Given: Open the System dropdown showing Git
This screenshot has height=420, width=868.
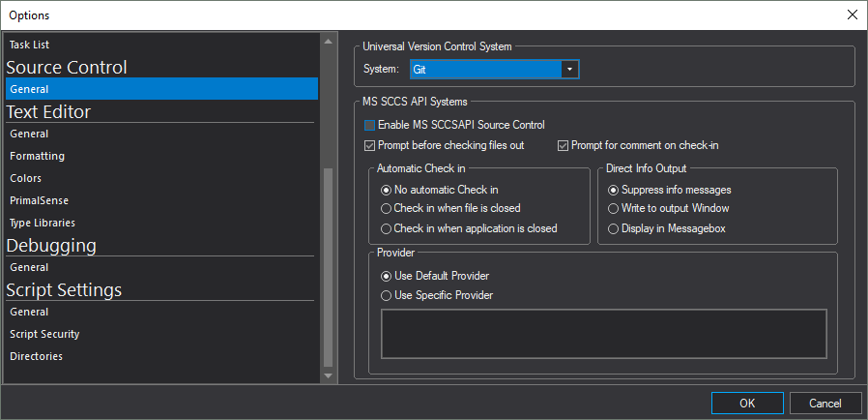Looking at the screenshot, I should [x=494, y=70].
